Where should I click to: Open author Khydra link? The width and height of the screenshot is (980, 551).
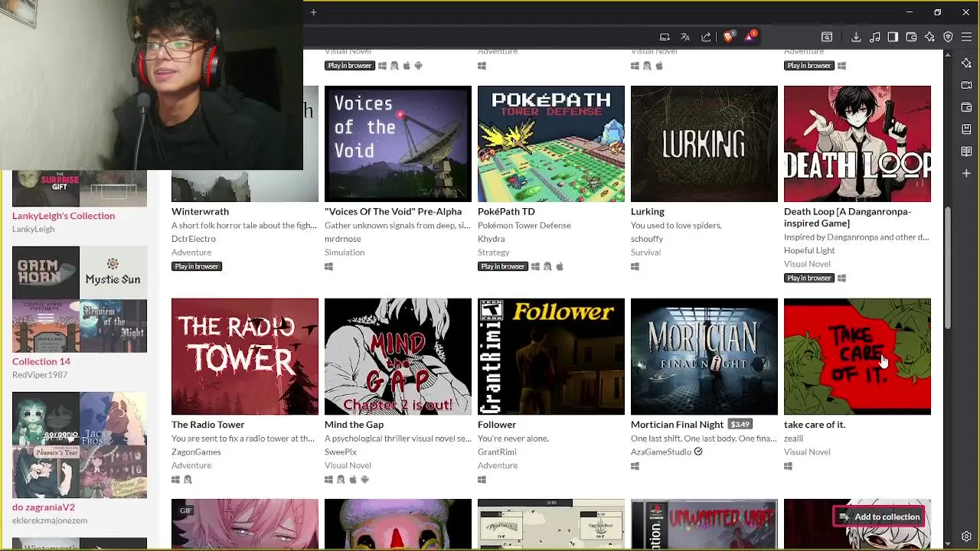(492, 239)
